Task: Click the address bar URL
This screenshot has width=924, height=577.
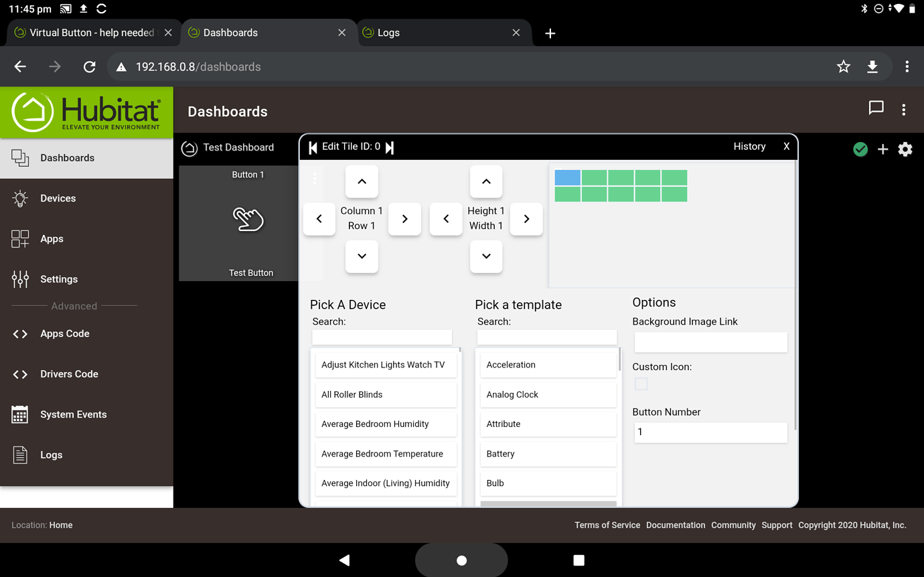Action: [x=198, y=67]
